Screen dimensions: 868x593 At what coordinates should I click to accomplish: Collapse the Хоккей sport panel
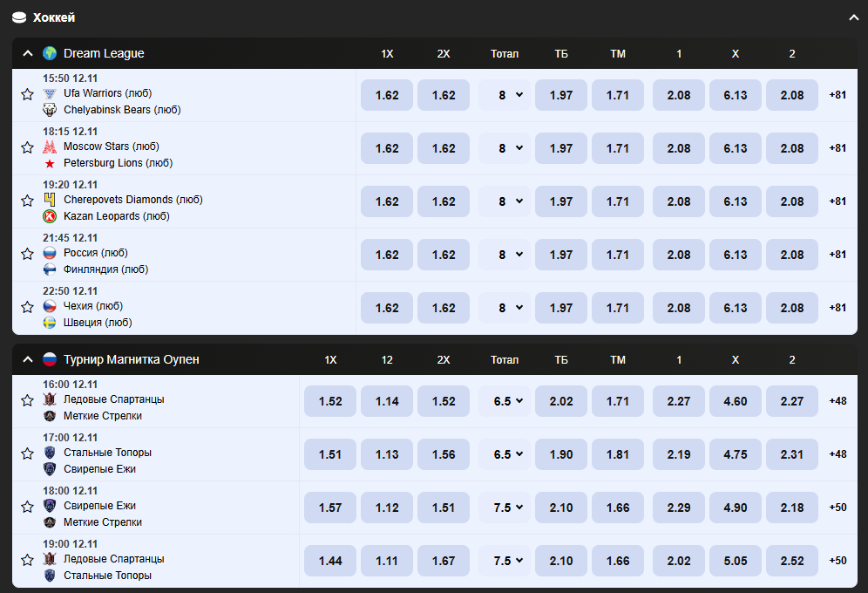853,17
